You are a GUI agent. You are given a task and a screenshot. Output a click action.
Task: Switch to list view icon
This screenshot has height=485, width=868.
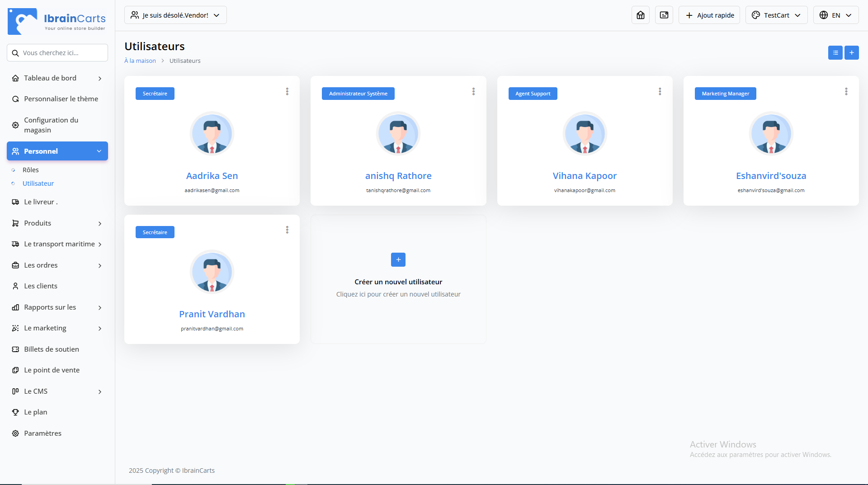(x=835, y=53)
